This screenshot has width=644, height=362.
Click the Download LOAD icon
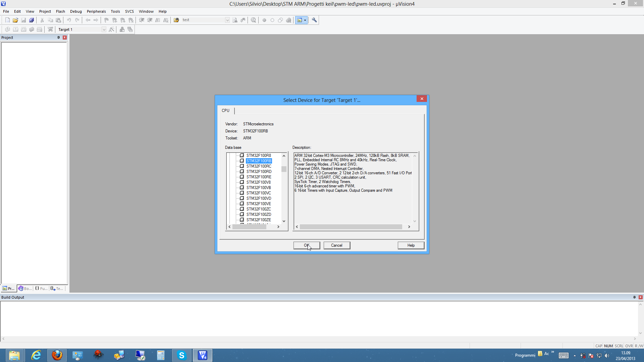pos(50,29)
